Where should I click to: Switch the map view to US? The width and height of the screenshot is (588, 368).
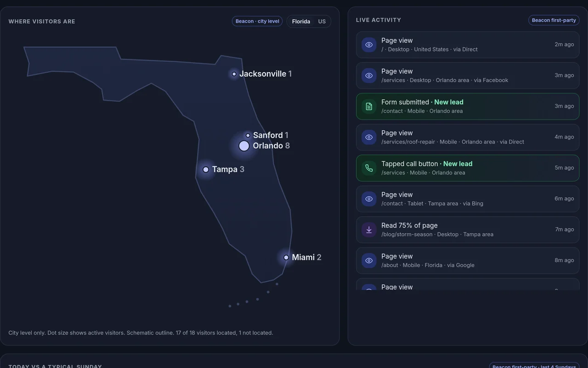[322, 22]
